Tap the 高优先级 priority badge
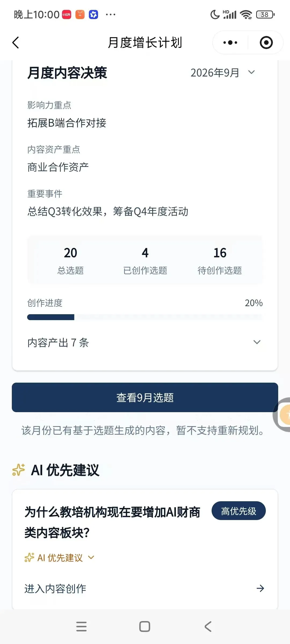Image resolution: width=290 pixels, height=644 pixels. tap(238, 511)
